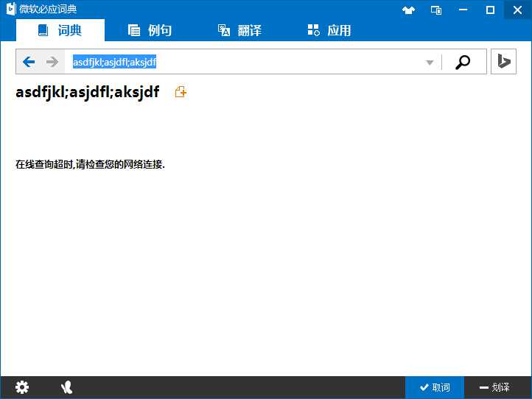Click the icon right of the settings gear
This screenshot has height=399, width=532.
67,387
